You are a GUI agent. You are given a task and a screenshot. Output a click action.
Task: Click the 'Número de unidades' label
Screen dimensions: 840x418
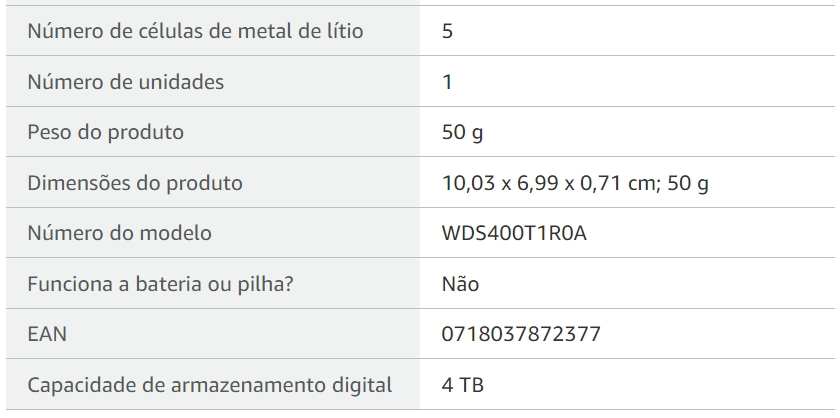(125, 82)
